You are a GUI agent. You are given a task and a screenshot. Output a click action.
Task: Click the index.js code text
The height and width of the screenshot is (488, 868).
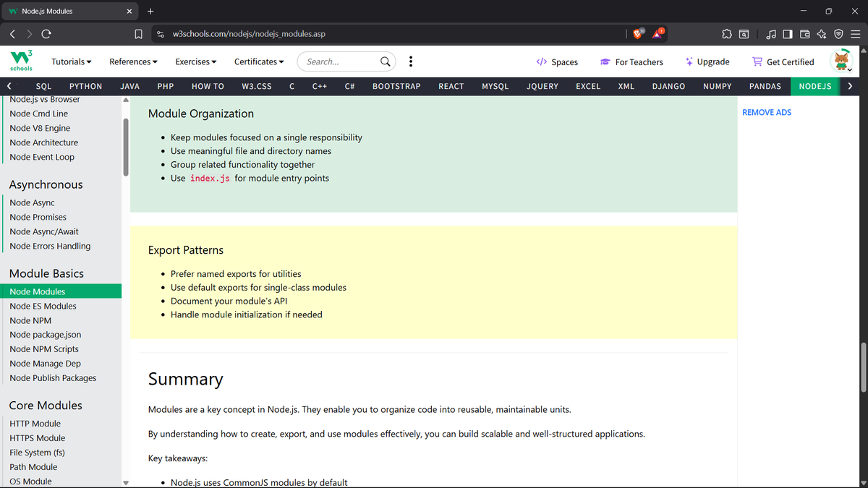210,179
